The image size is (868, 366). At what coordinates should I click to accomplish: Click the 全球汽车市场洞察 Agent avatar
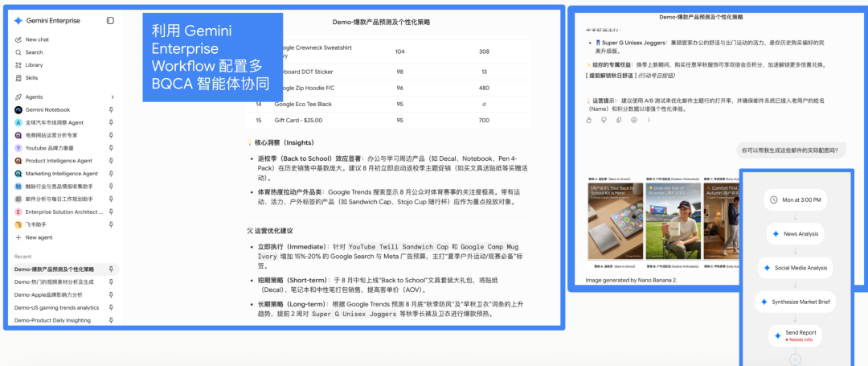(x=18, y=122)
